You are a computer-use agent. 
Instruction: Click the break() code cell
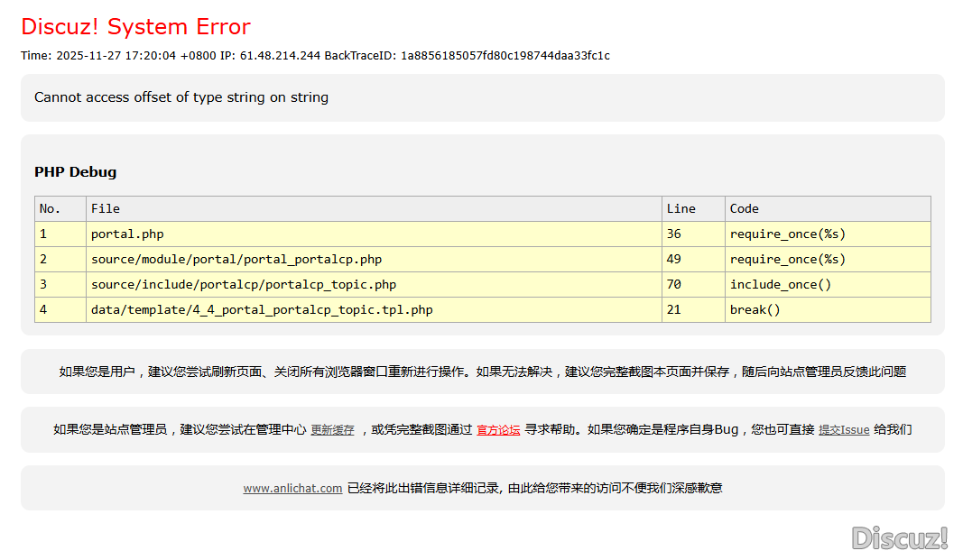coord(755,309)
